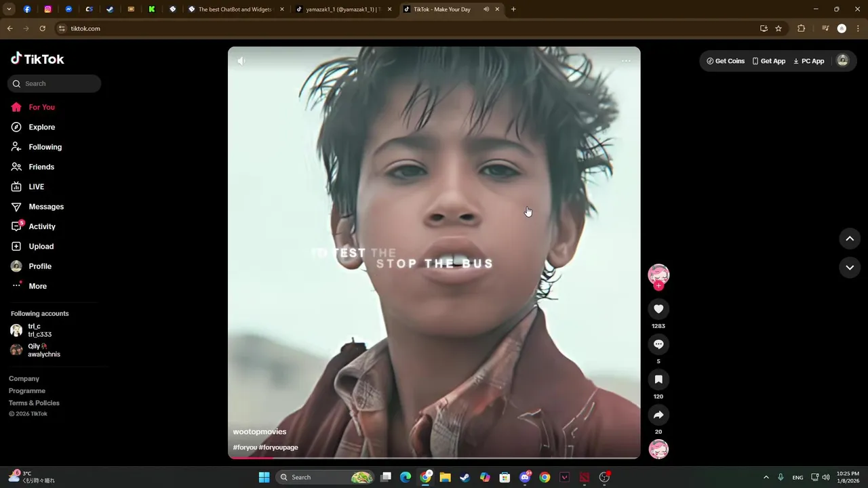Seek using the video progress bar

pos(434,457)
